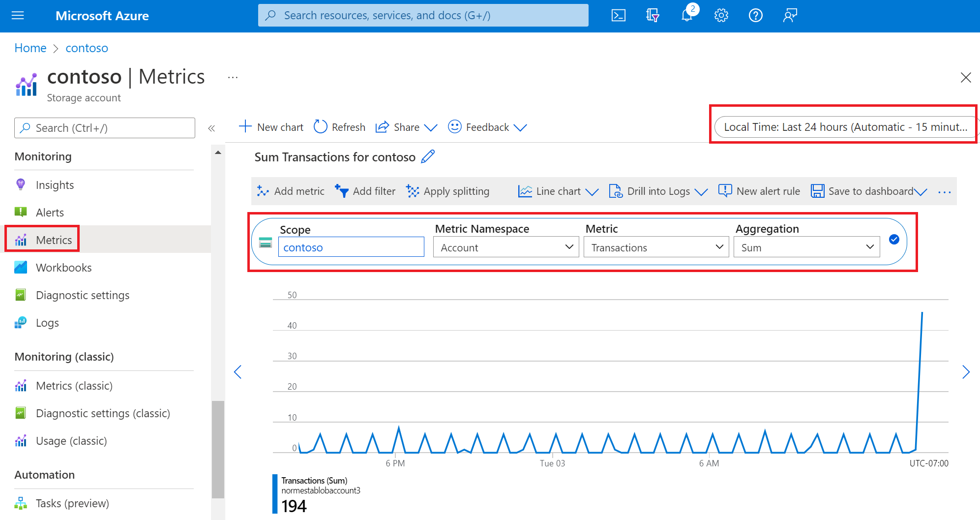
Task: Click the Workbooks icon in sidebar
Action: coord(21,267)
